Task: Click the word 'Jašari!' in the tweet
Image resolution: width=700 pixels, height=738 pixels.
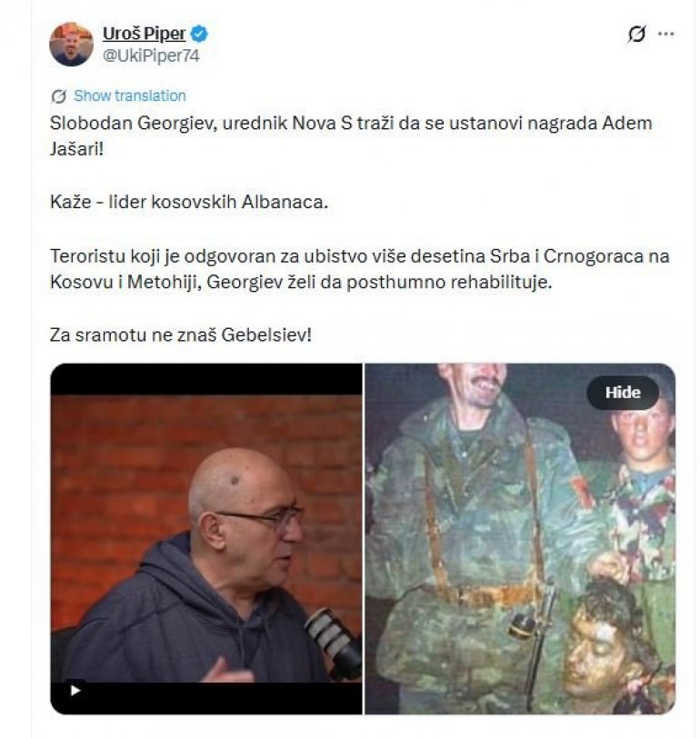Action: 76,150
